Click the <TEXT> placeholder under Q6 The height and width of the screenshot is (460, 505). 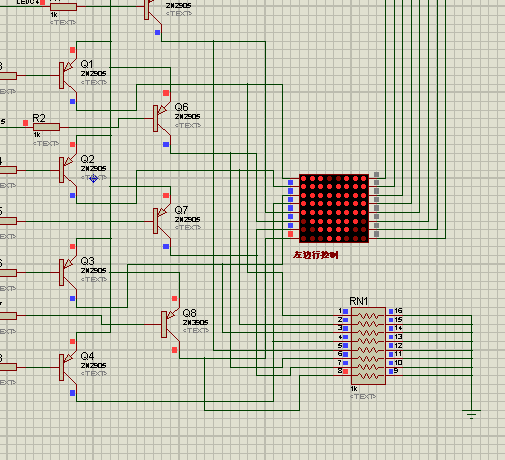[188, 125]
